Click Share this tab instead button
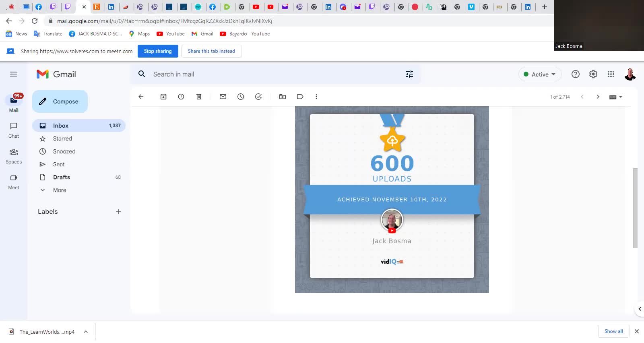The image size is (644, 343). pos(211,51)
